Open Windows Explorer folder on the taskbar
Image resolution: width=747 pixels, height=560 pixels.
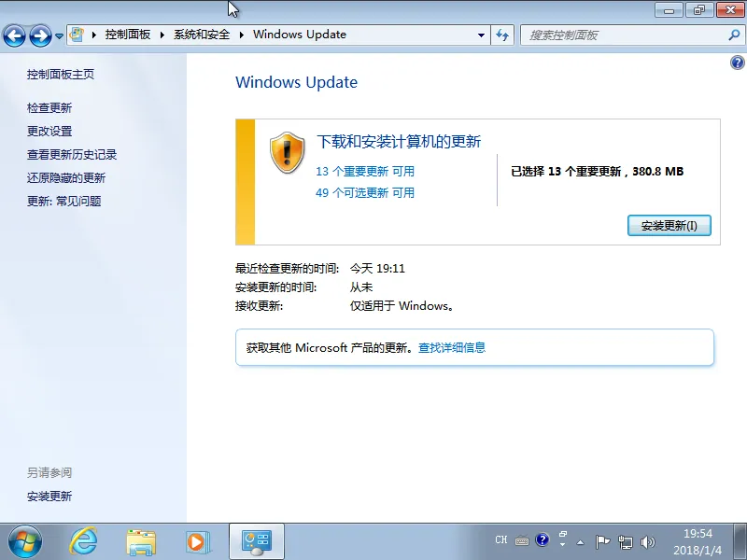(141, 540)
